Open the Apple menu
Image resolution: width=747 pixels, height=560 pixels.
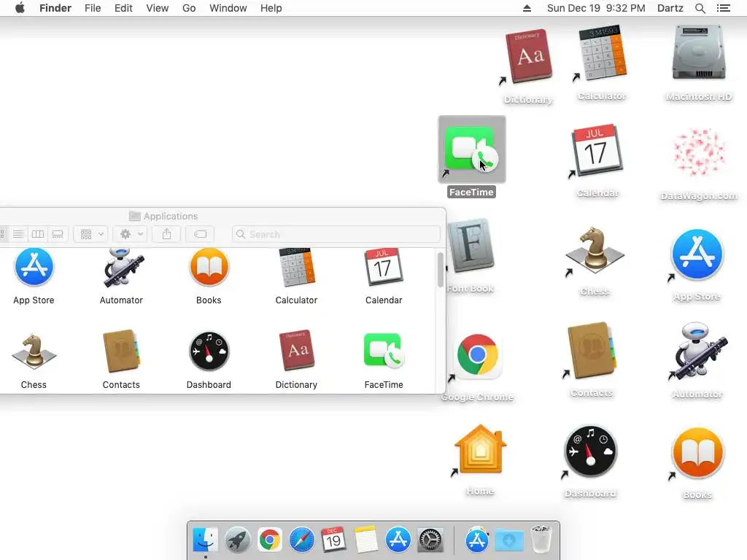tap(20, 8)
